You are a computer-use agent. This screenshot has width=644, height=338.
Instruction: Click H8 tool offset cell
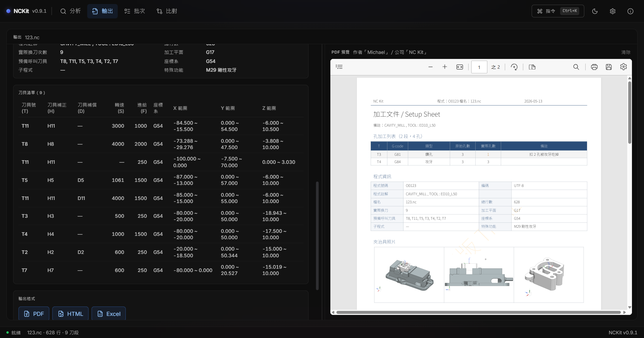[x=51, y=144]
